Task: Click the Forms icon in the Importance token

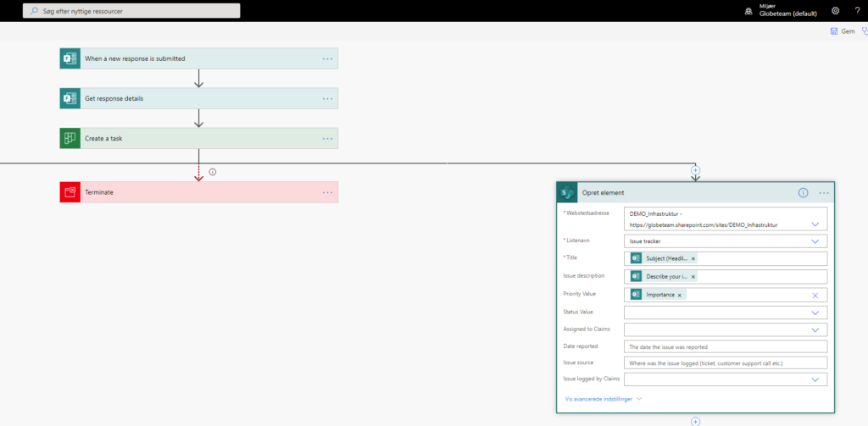Action: pyautogui.click(x=636, y=295)
